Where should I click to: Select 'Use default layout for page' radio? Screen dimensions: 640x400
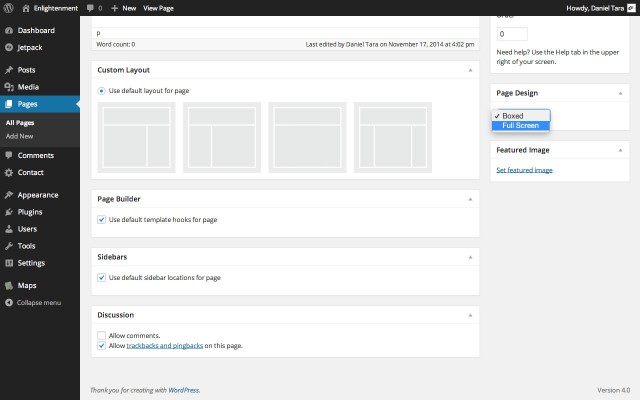point(101,91)
